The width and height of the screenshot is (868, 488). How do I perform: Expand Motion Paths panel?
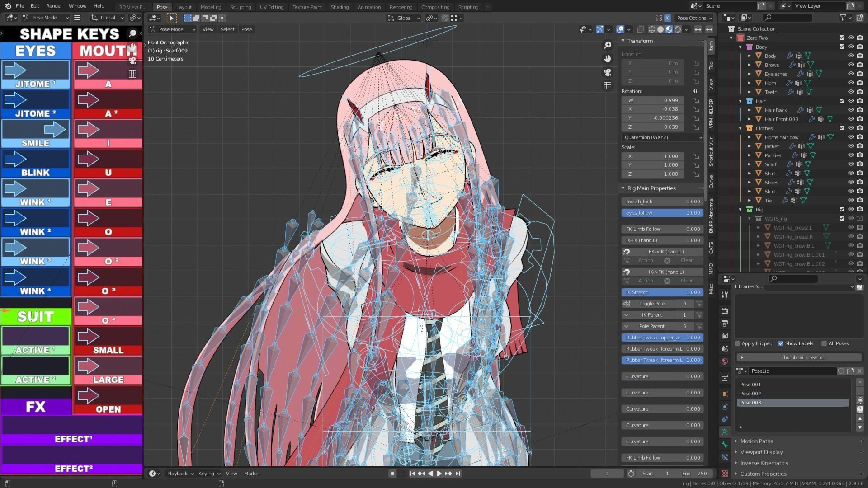pyautogui.click(x=736, y=441)
